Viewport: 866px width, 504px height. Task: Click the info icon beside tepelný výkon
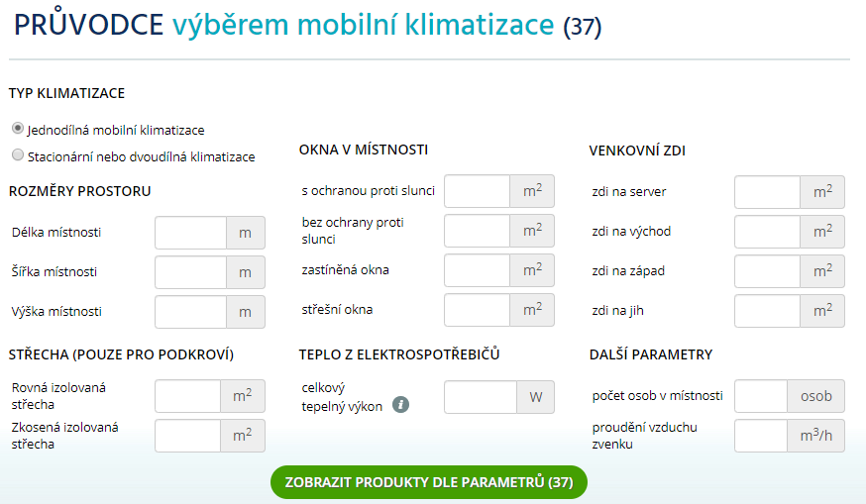point(400,405)
